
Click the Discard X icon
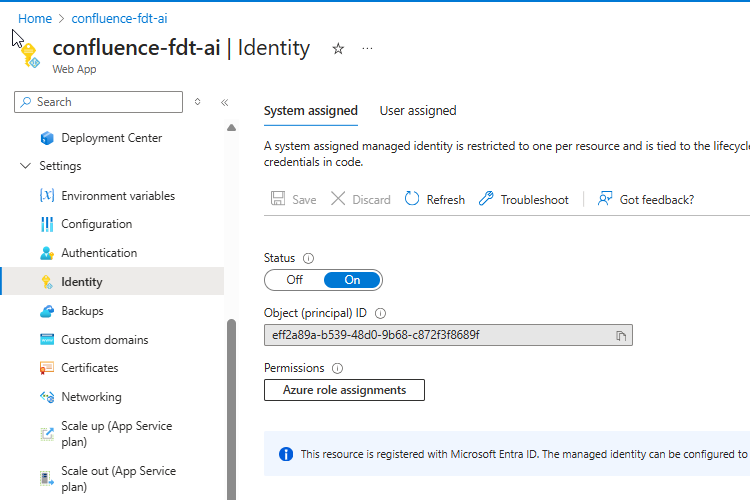pyautogui.click(x=338, y=199)
